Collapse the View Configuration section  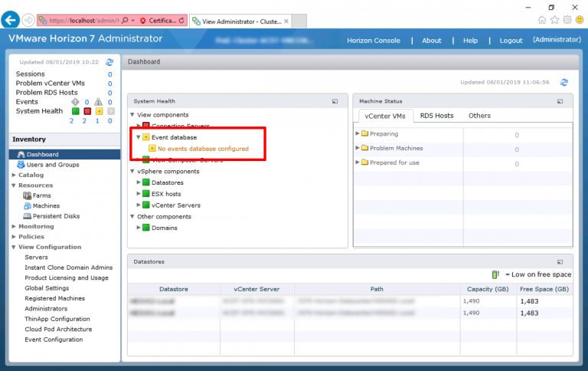pos(14,247)
